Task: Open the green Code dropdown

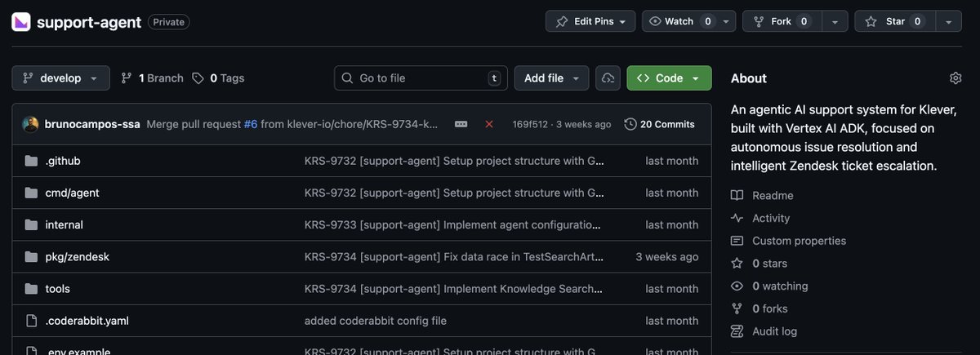Action: pyautogui.click(x=669, y=78)
